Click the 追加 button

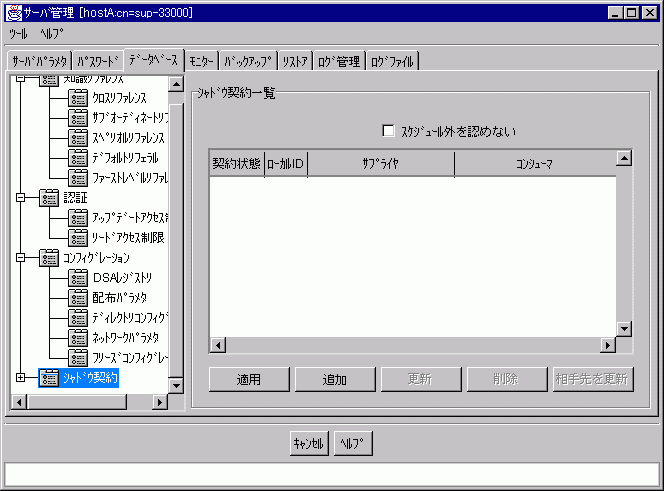pyautogui.click(x=335, y=379)
